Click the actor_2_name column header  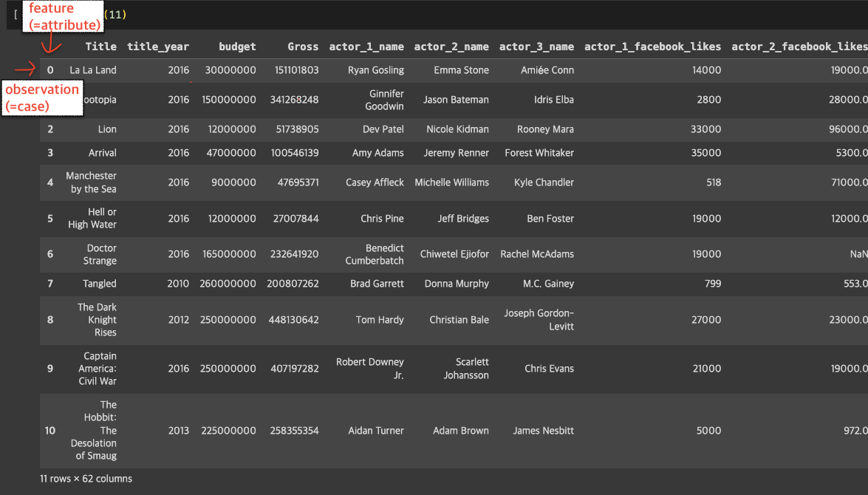(451, 47)
